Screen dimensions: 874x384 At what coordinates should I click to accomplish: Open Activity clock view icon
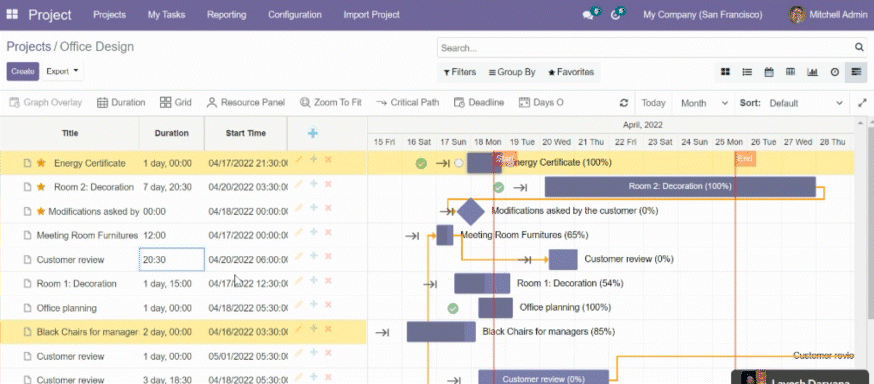[834, 72]
